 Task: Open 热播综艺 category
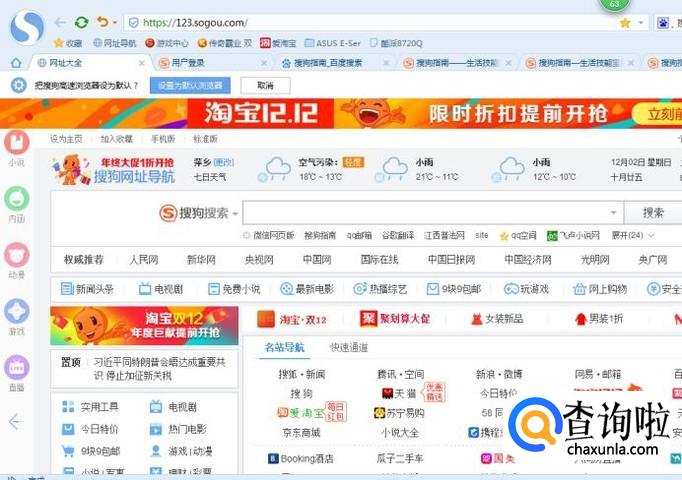pos(380,289)
